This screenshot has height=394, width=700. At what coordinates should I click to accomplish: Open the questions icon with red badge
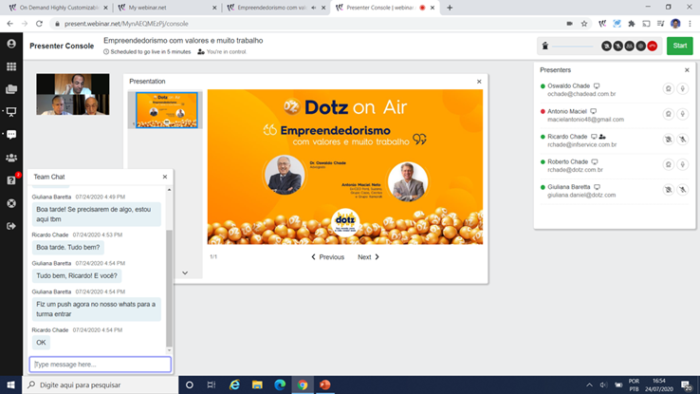point(11,180)
